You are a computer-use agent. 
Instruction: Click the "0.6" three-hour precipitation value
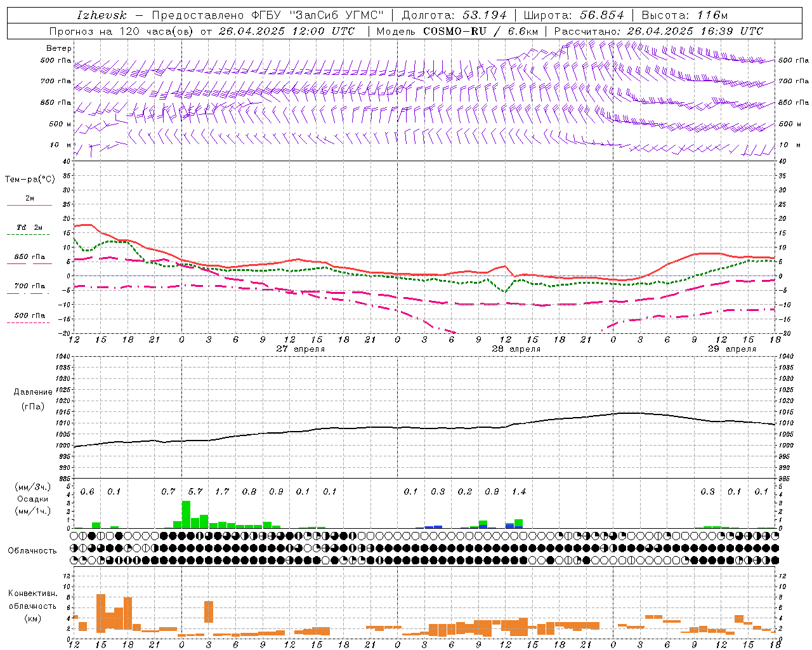point(88,492)
